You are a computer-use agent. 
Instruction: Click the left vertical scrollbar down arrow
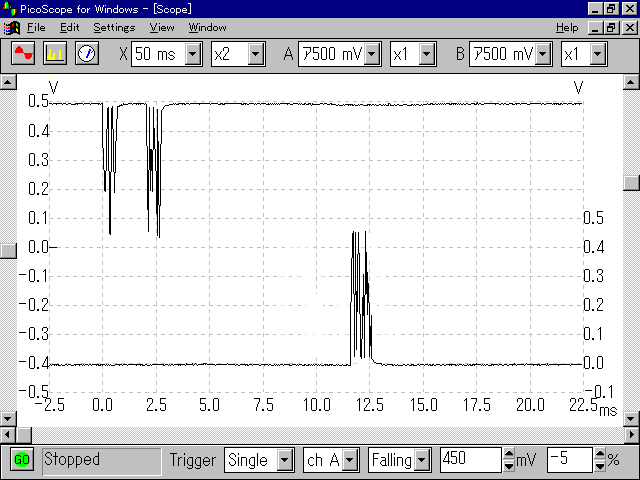[x=8, y=418]
